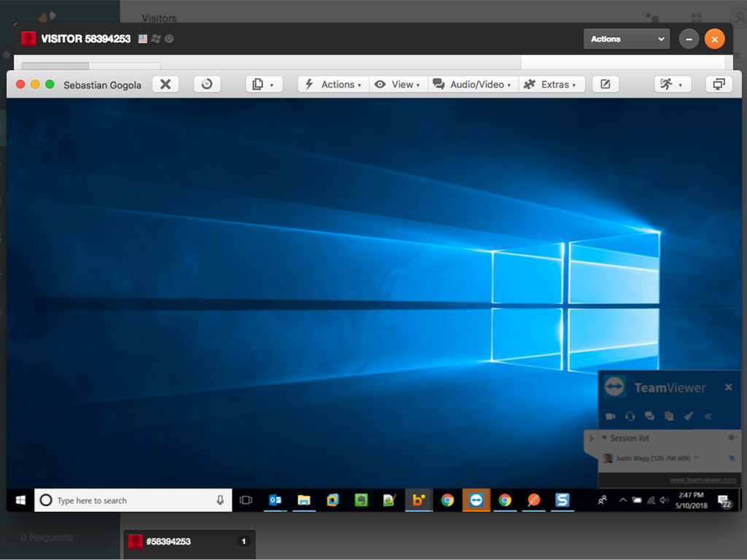Collapse the Session list section
The height and width of the screenshot is (560, 747).
(x=604, y=438)
